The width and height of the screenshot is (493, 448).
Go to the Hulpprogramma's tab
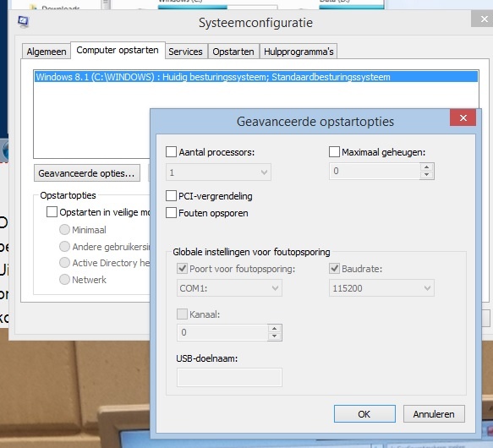[299, 52]
